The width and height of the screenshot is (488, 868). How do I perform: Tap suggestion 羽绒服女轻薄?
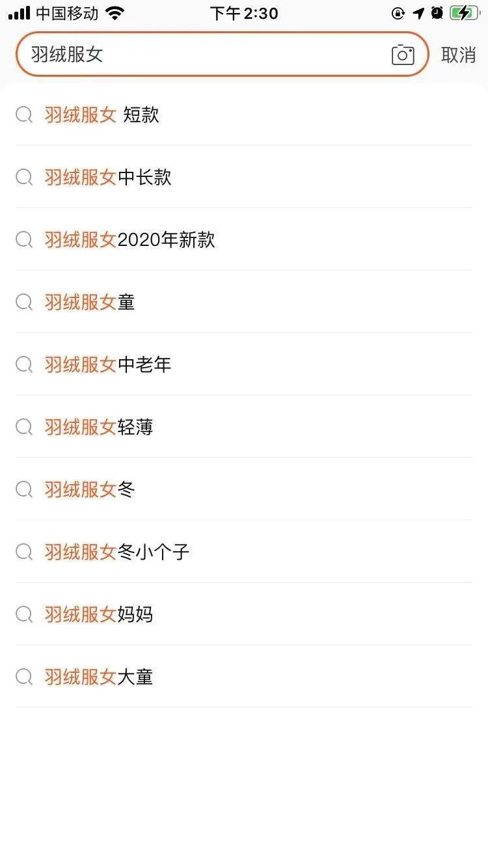[x=99, y=427]
